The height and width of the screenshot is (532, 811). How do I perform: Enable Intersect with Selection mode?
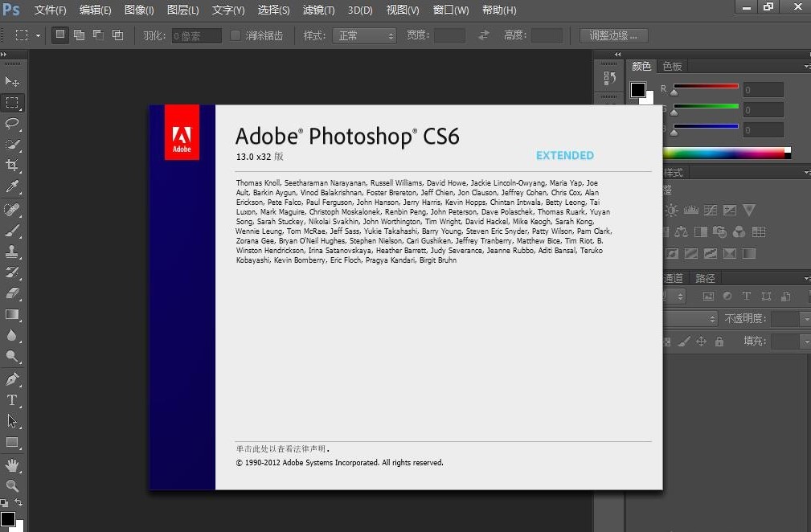[118, 35]
